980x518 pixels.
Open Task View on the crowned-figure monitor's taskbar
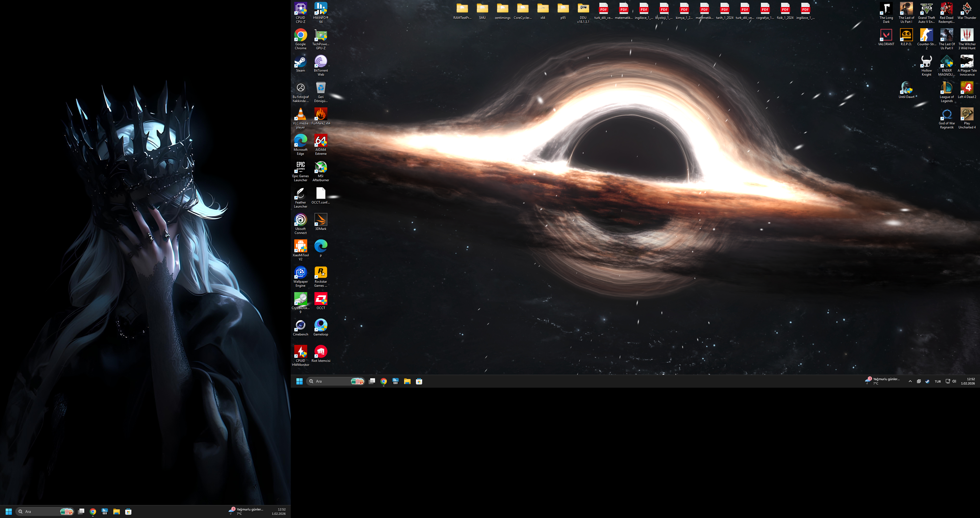tap(81, 512)
